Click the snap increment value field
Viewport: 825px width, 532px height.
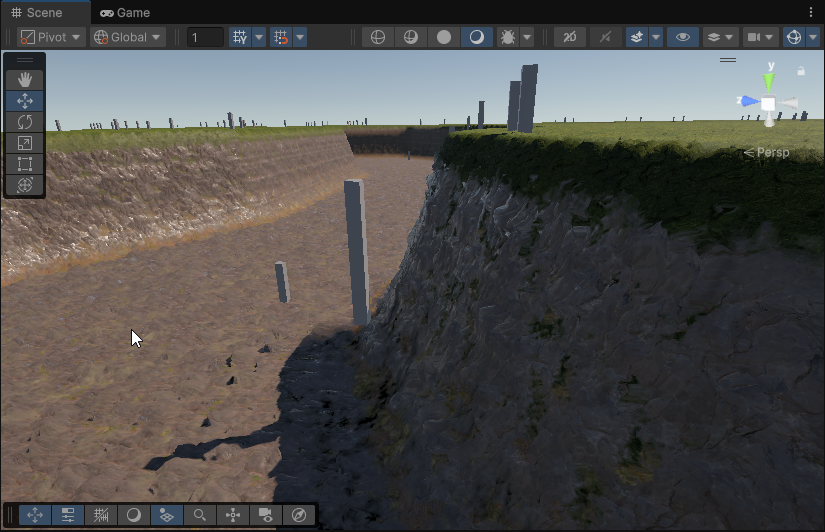pos(205,37)
